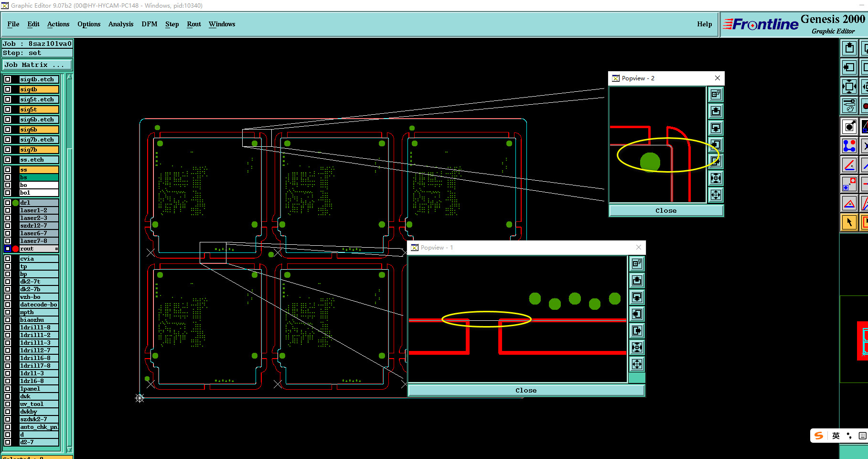Image resolution: width=868 pixels, height=459 pixels.
Task: Click pan left icon in main toolbar
Action: click(849, 67)
